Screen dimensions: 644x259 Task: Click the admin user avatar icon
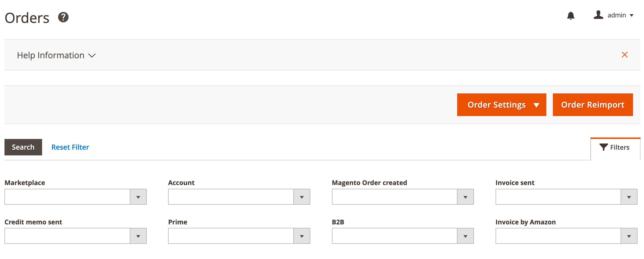[598, 15]
